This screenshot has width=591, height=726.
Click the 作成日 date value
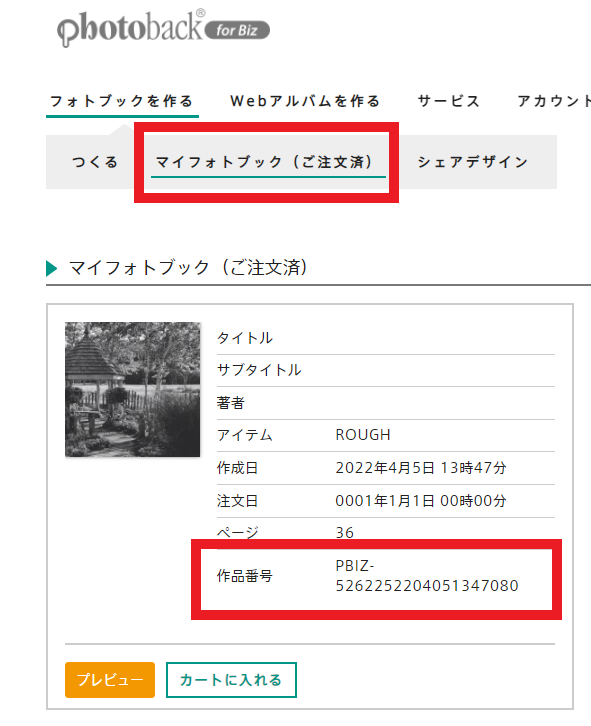(421, 468)
